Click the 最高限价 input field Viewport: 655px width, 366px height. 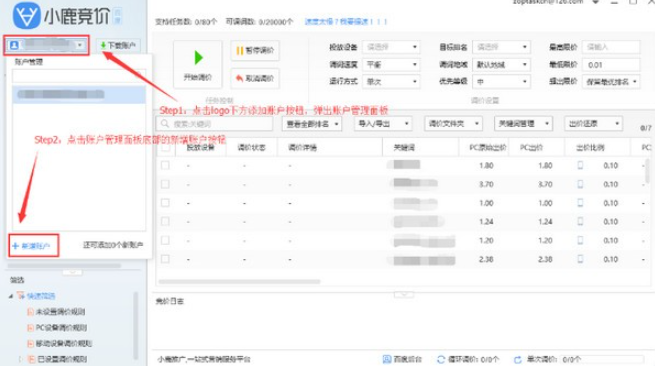point(611,47)
